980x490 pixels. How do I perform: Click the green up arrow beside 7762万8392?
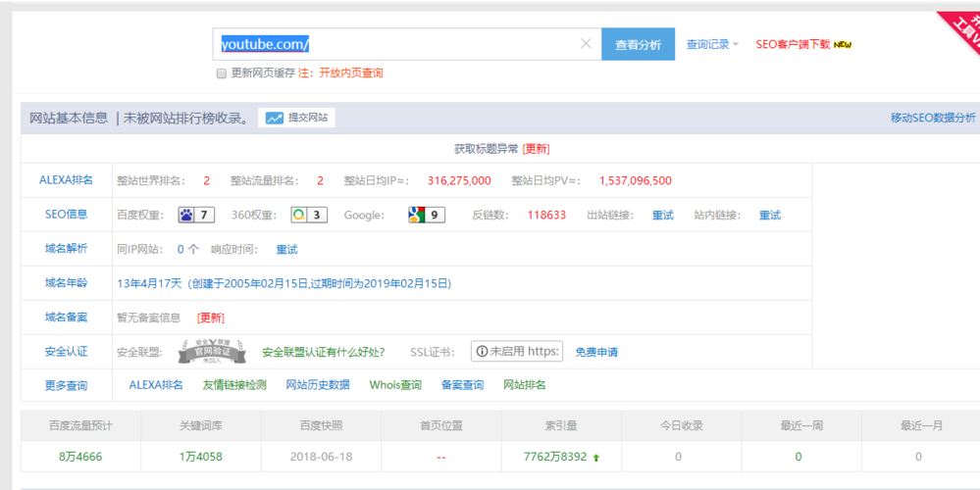click(x=596, y=458)
